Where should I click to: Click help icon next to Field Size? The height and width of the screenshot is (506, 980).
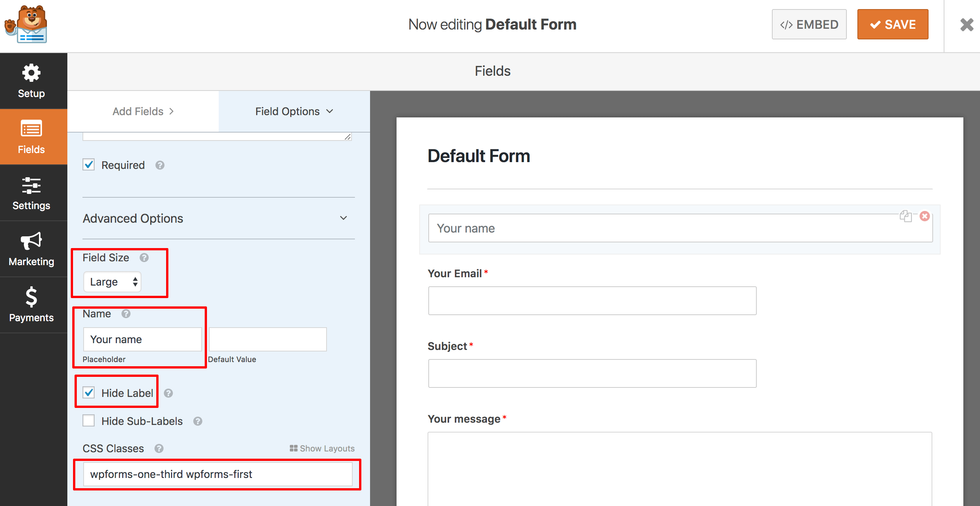pyautogui.click(x=144, y=258)
